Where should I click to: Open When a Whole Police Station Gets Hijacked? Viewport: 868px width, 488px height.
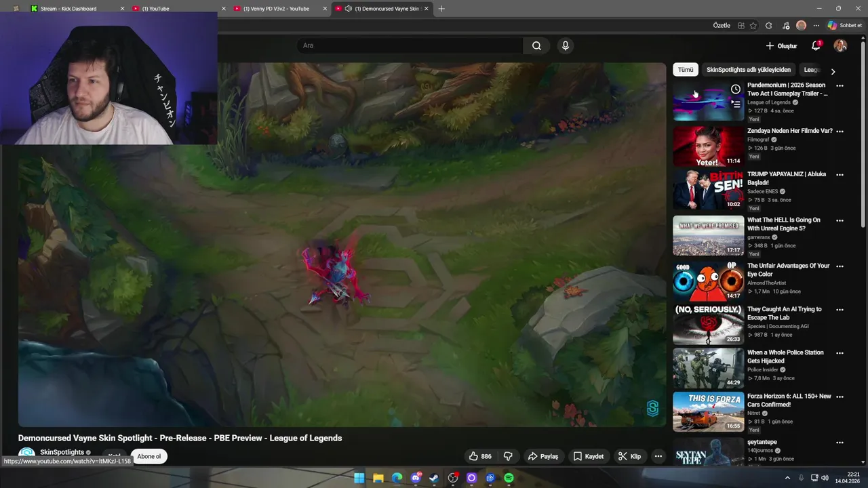[x=785, y=357]
